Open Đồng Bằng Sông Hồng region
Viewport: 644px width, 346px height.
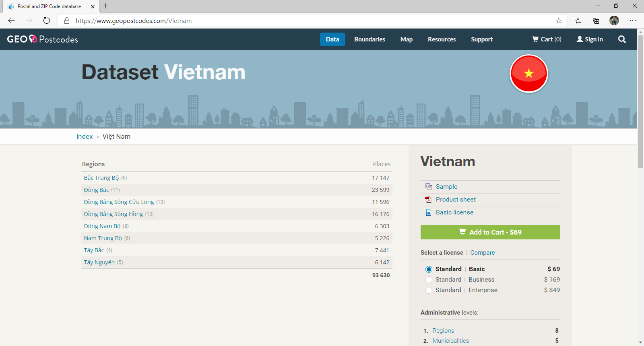click(x=113, y=214)
